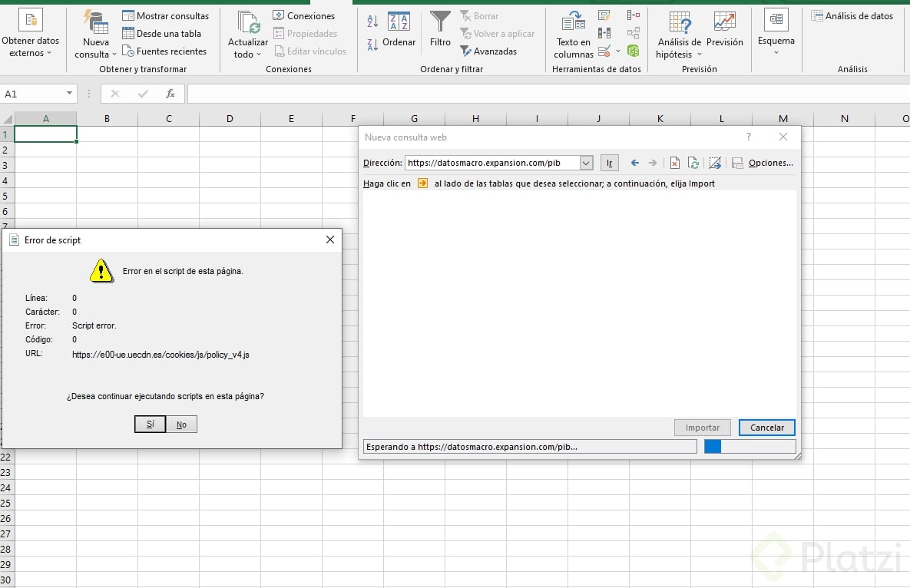Select cell A1
The height and width of the screenshot is (588, 910).
(46, 134)
